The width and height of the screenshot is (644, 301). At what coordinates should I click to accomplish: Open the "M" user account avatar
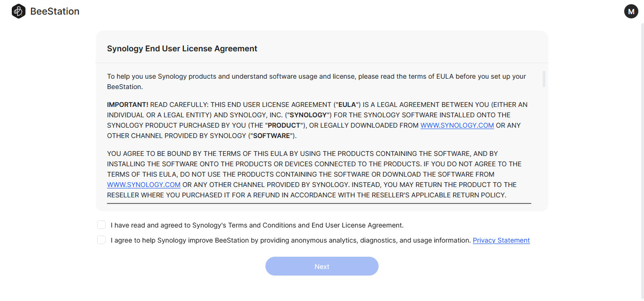pos(631,11)
